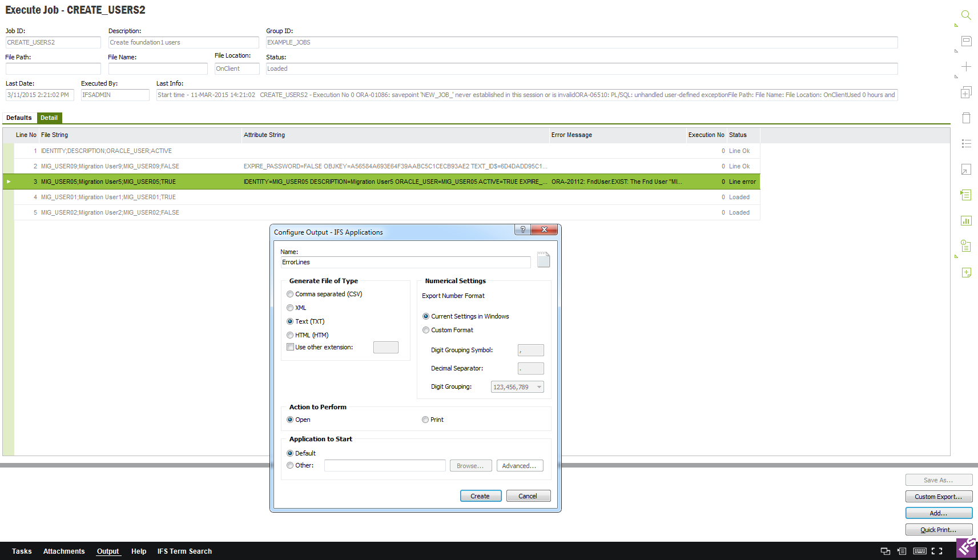978x560 pixels.
Task: Click the green add-note icon
Action: pos(966,272)
